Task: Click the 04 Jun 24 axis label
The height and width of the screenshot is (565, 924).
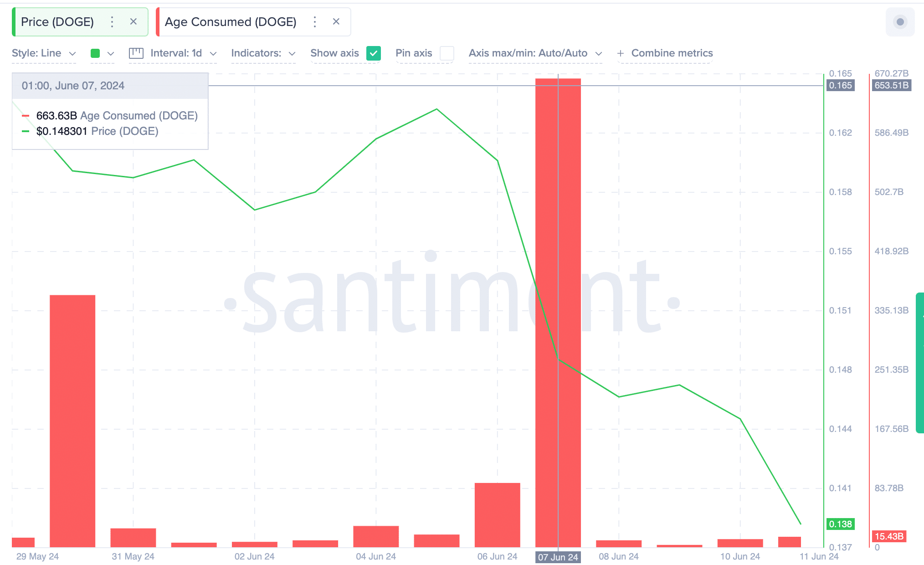Action: pos(376,557)
